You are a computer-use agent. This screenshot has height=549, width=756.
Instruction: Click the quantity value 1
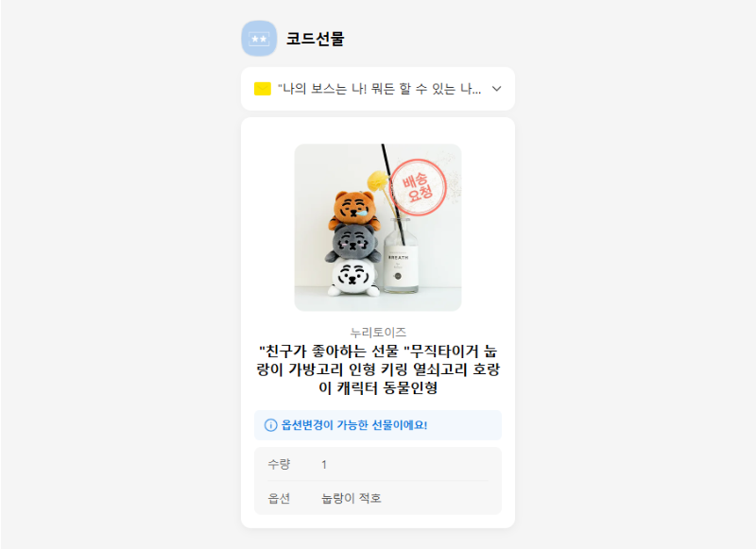click(324, 465)
